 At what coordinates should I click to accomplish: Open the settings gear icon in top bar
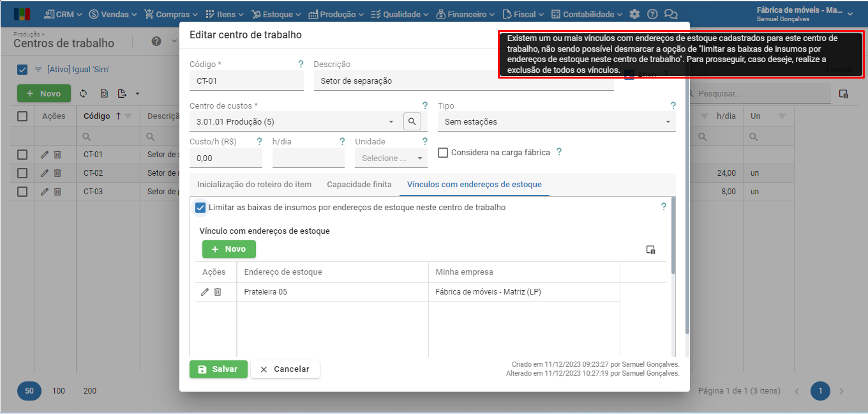[634, 14]
